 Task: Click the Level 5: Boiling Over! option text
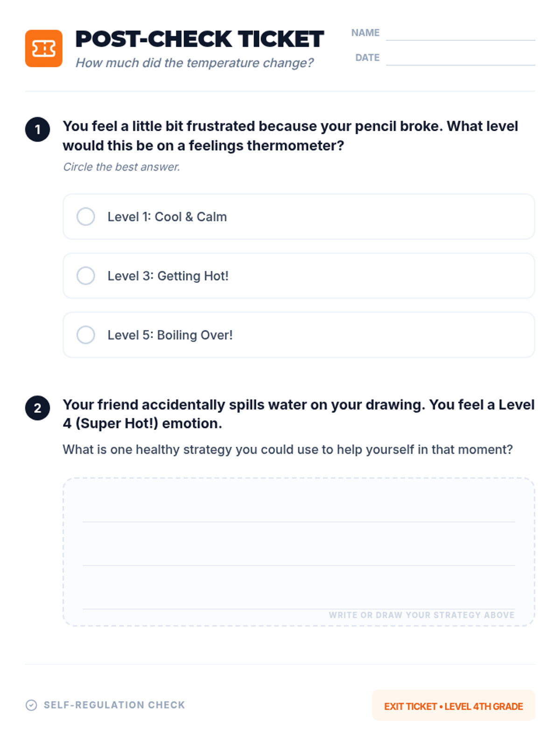click(x=170, y=335)
